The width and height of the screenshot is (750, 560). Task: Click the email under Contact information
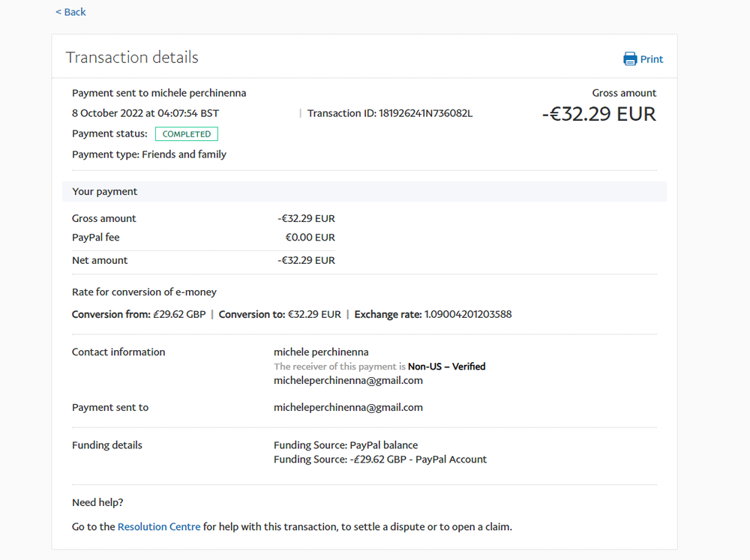(x=348, y=381)
